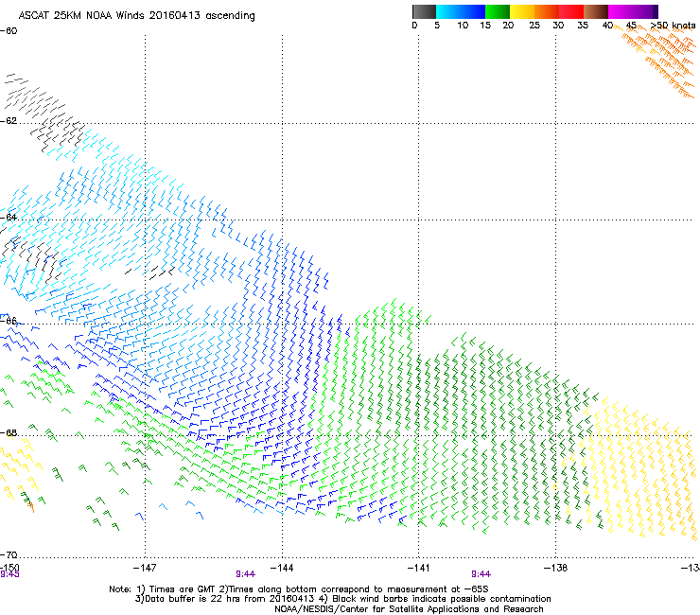This screenshot has height=615, width=700.
Task: Click the -70 latitude axis label
Action: tap(9, 554)
